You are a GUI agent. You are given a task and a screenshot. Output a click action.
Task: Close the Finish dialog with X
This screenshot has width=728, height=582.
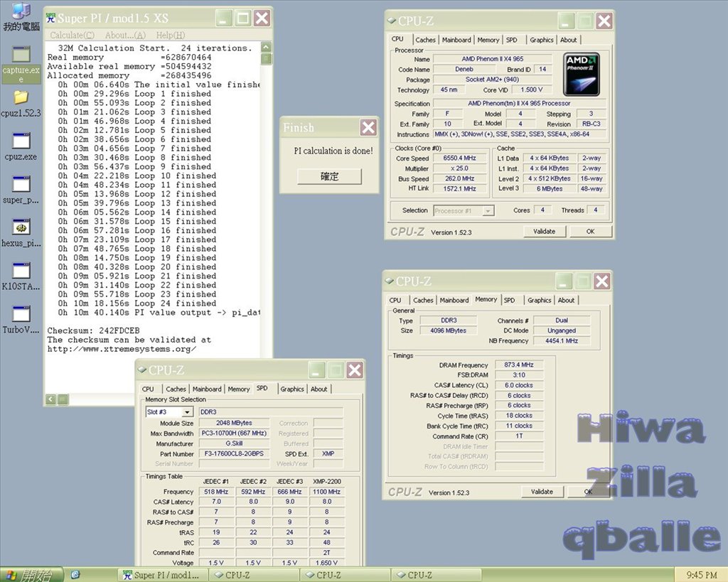tap(368, 127)
